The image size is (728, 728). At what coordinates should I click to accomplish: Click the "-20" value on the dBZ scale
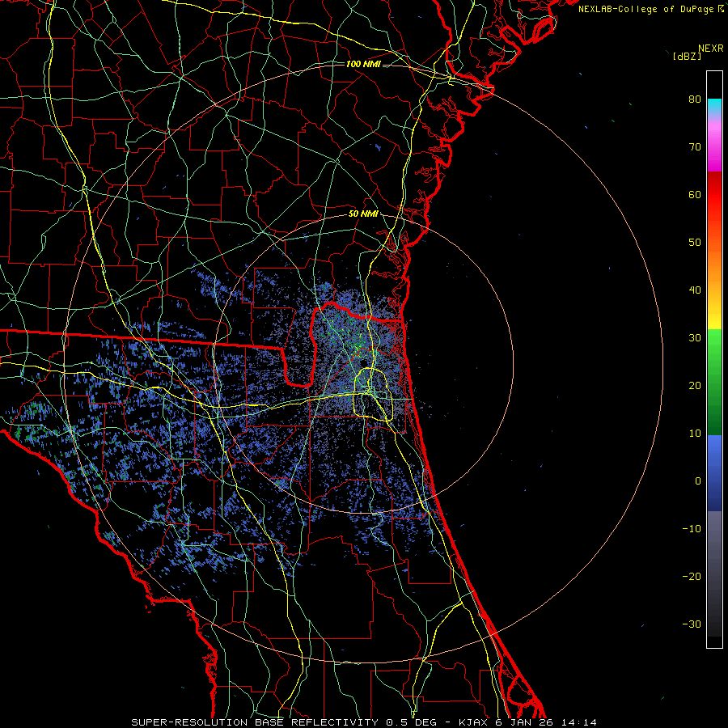[x=692, y=577]
